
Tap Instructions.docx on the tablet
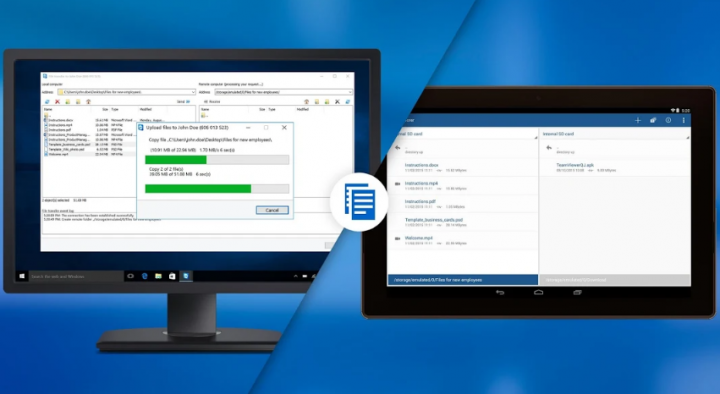(463, 168)
